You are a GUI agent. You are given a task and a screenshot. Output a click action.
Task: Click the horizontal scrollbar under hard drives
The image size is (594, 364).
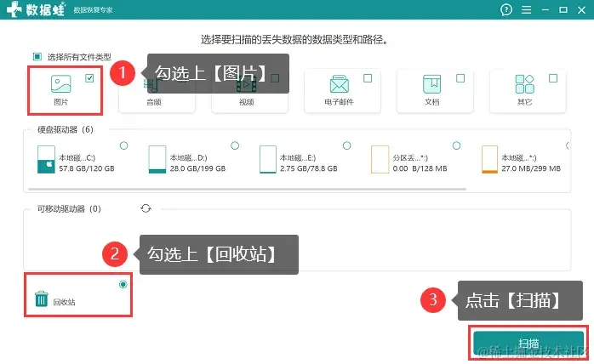point(247,189)
